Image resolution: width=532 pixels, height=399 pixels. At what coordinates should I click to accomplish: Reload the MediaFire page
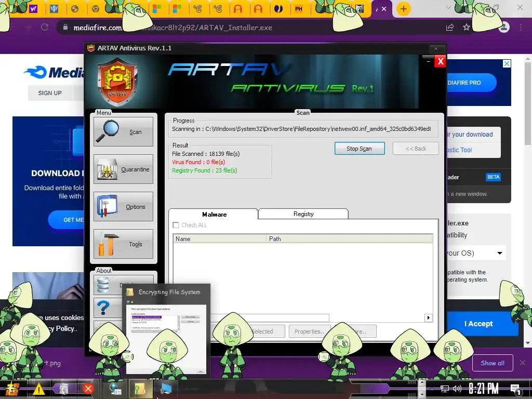[45, 27]
